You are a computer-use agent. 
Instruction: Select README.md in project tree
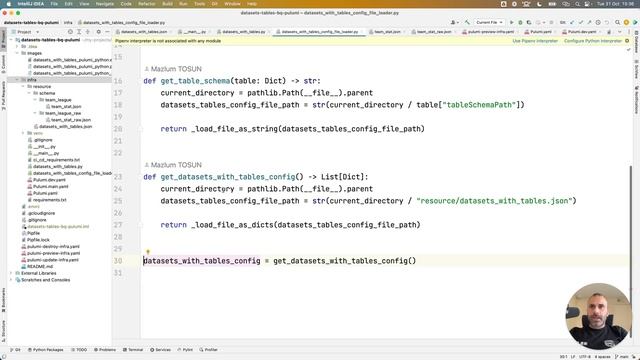point(40,267)
